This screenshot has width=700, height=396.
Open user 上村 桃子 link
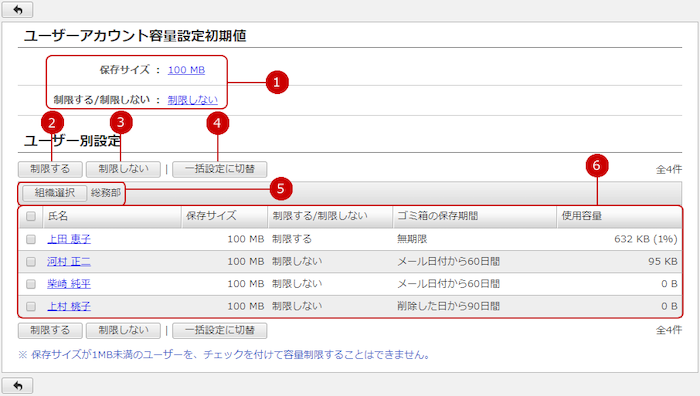point(69,306)
